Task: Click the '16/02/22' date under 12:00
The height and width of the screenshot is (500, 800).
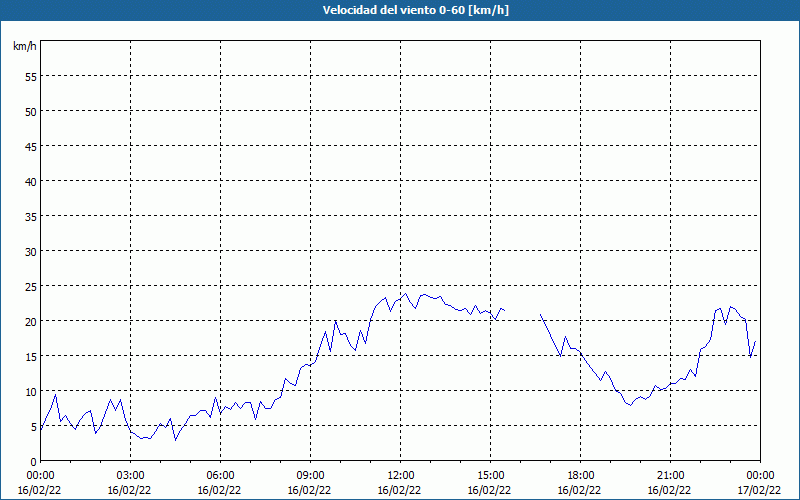Action: pos(399,490)
